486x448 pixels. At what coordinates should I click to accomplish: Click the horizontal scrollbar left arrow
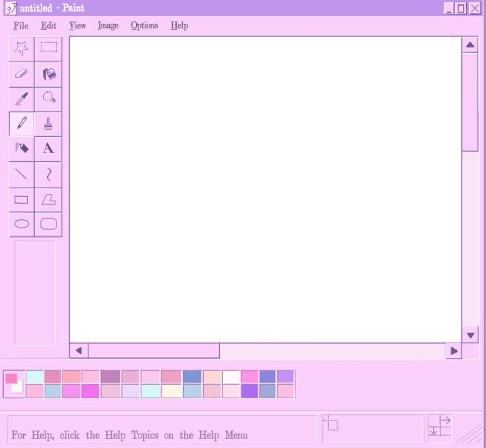click(78, 350)
